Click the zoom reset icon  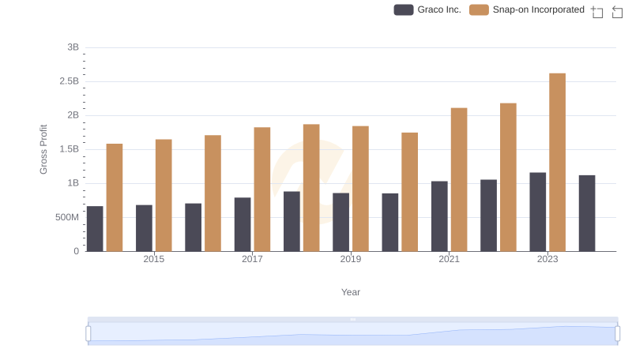pos(617,12)
